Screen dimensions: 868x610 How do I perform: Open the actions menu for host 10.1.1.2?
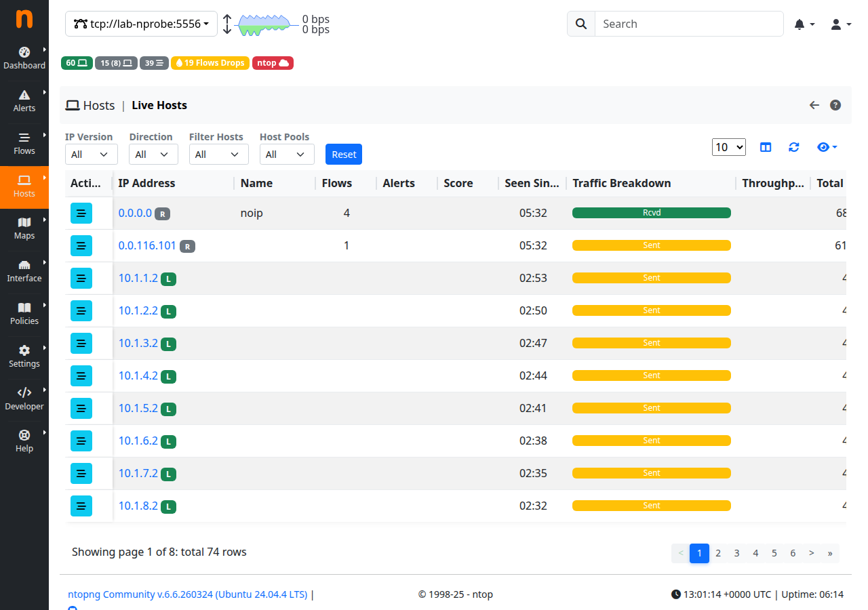pos(81,278)
